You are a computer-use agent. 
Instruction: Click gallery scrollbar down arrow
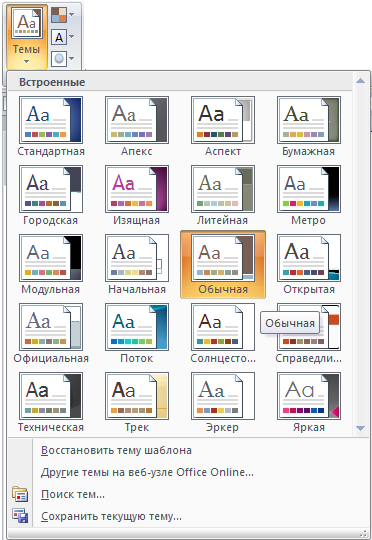[x=360, y=428]
